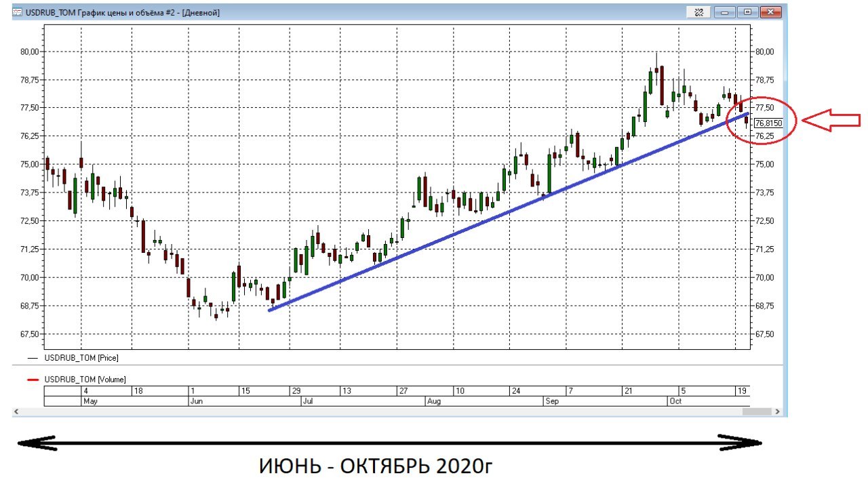Close the USDRUB_TOM chart window

point(770,12)
